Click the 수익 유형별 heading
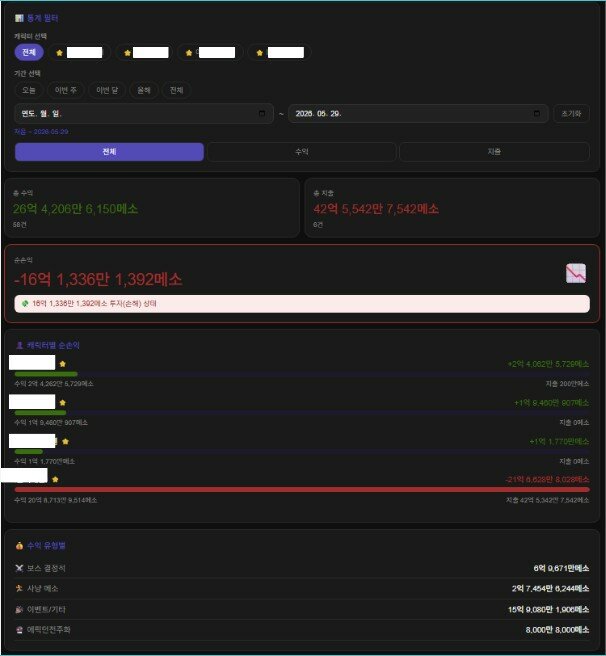 coord(46,546)
